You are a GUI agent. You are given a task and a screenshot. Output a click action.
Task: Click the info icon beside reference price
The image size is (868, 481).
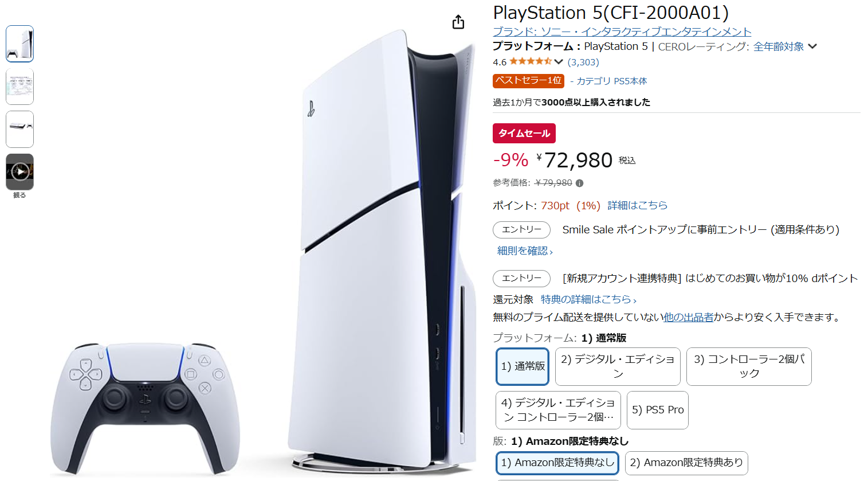(x=579, y=183)
